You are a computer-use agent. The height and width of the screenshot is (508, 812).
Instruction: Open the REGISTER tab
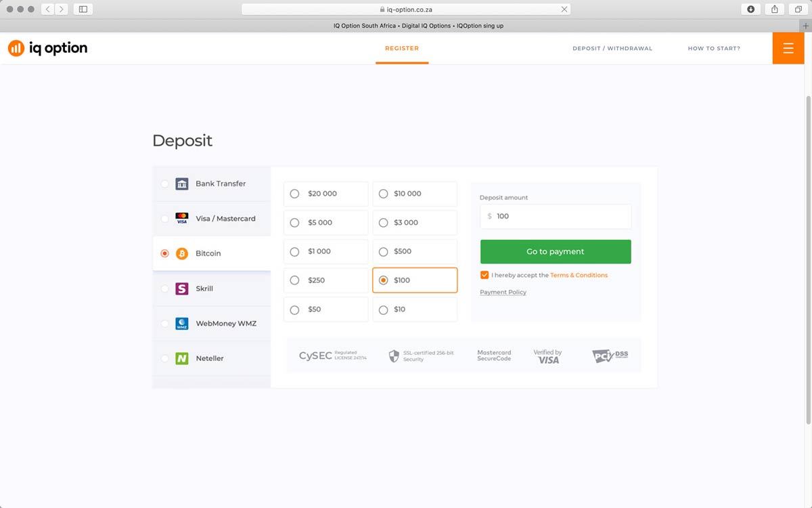pos(402,48)
